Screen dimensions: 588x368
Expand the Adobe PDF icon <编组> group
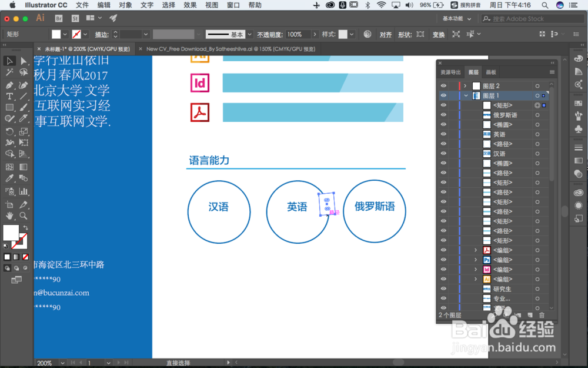pyautogui.click(x=476, y=250)
